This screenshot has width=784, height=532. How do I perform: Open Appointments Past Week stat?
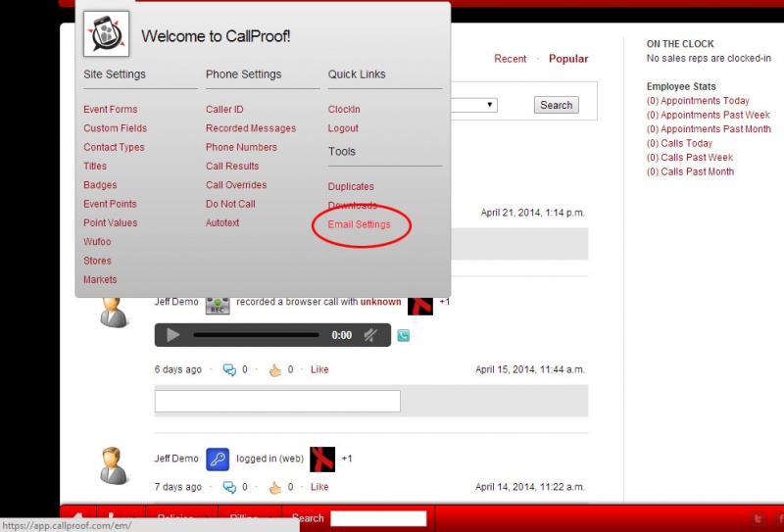click(709, 115)
